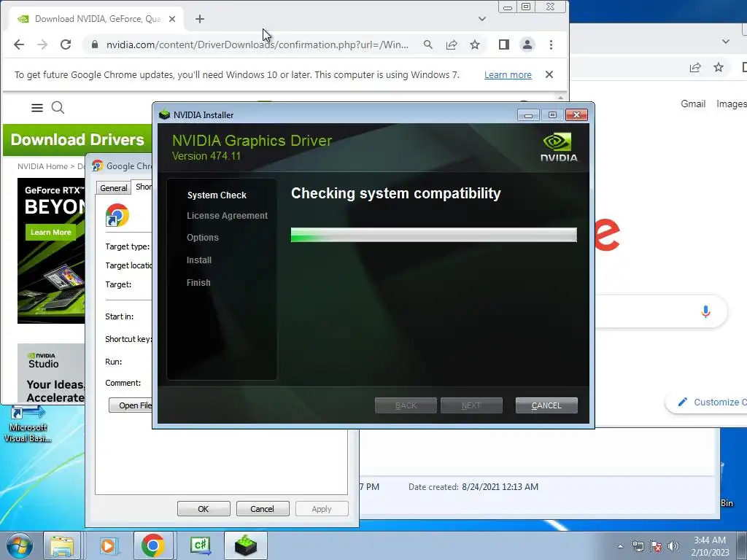The width and height of the screenshot is (747, 560).
Task: Go back in Chrome browser
Action: coord(18,44)
